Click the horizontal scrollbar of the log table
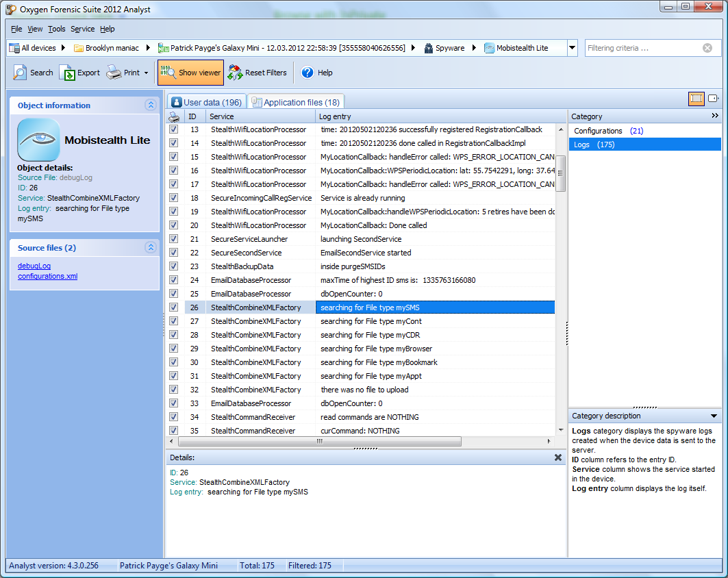 (x=318, y=442)
